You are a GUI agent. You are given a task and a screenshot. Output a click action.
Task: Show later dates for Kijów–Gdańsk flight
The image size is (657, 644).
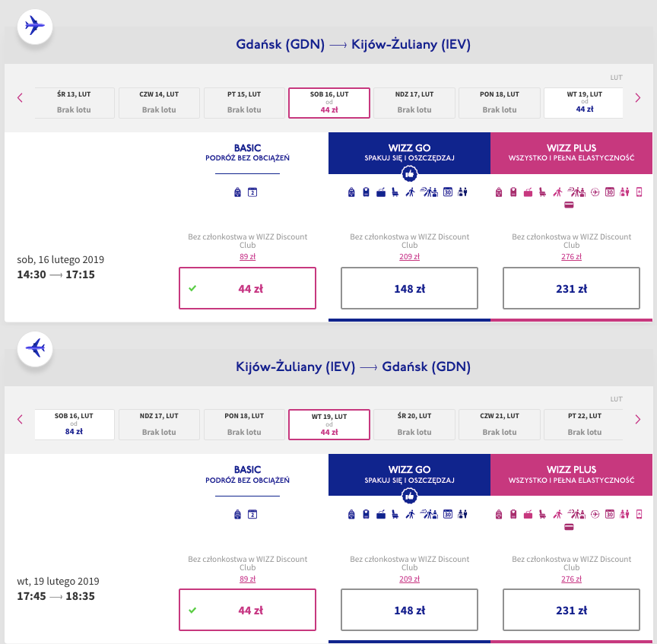click(638, 420)
